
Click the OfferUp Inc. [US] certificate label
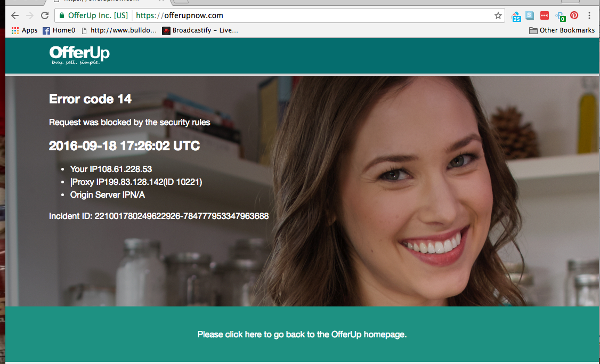pos(98,15)
